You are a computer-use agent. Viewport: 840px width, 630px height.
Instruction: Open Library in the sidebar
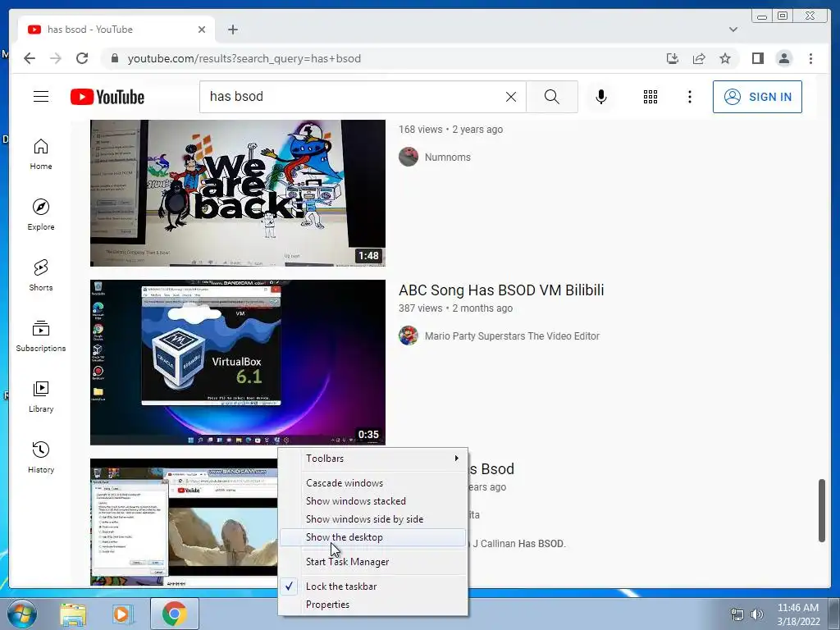pos(41,397)
